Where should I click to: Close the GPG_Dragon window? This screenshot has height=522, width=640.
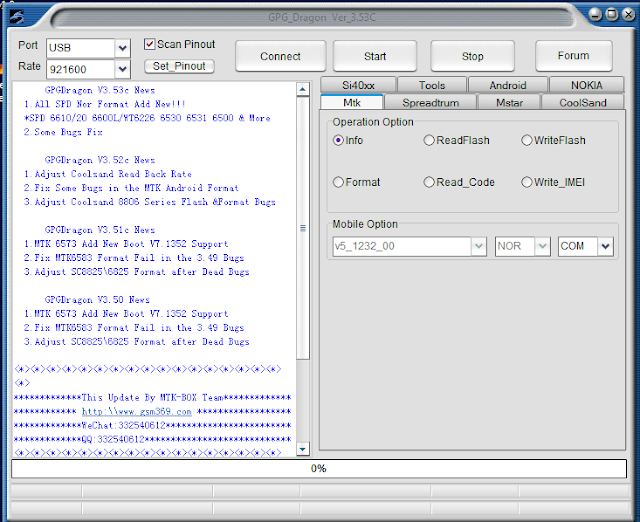(628, 15)
